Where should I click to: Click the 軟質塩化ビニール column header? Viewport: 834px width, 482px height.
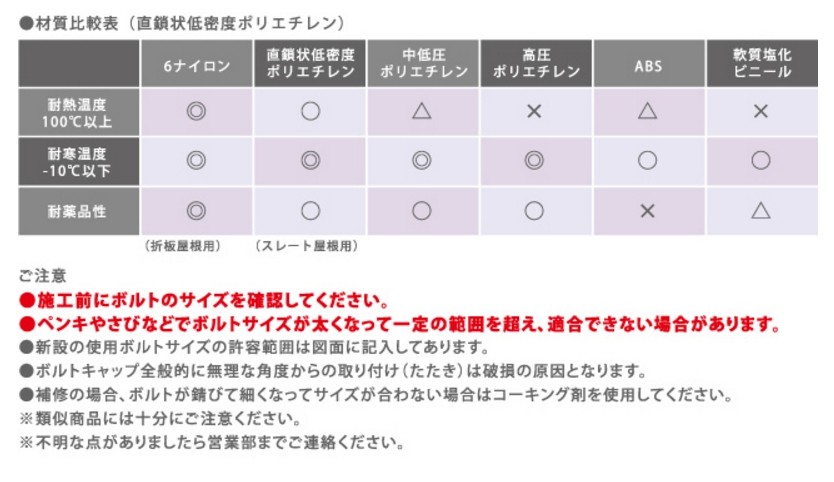click(x=760, y=64)
